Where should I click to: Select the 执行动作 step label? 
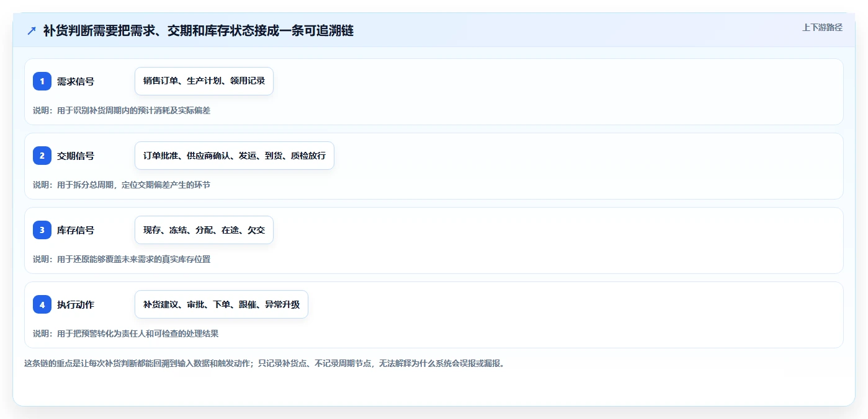pyautogui.click(x=76, y=304)
